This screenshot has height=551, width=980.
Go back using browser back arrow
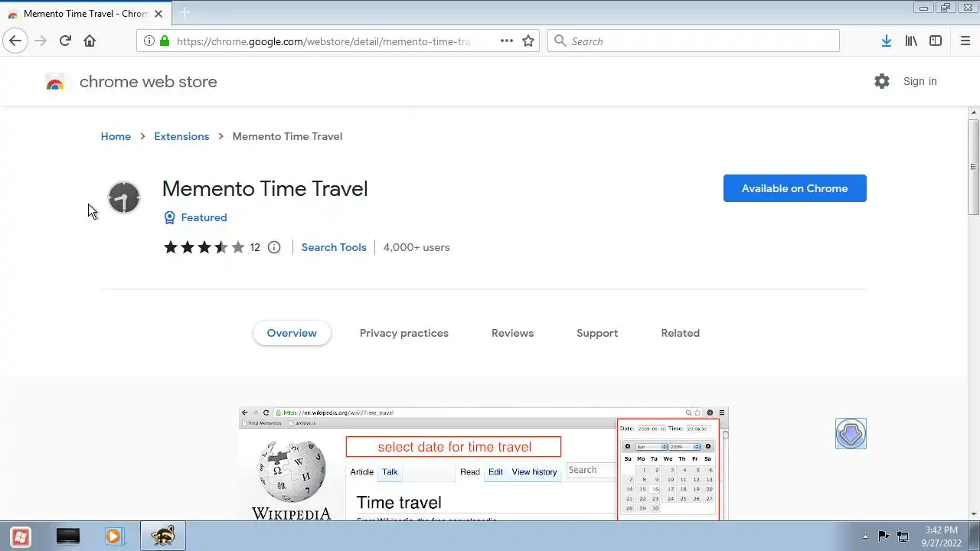15,41
